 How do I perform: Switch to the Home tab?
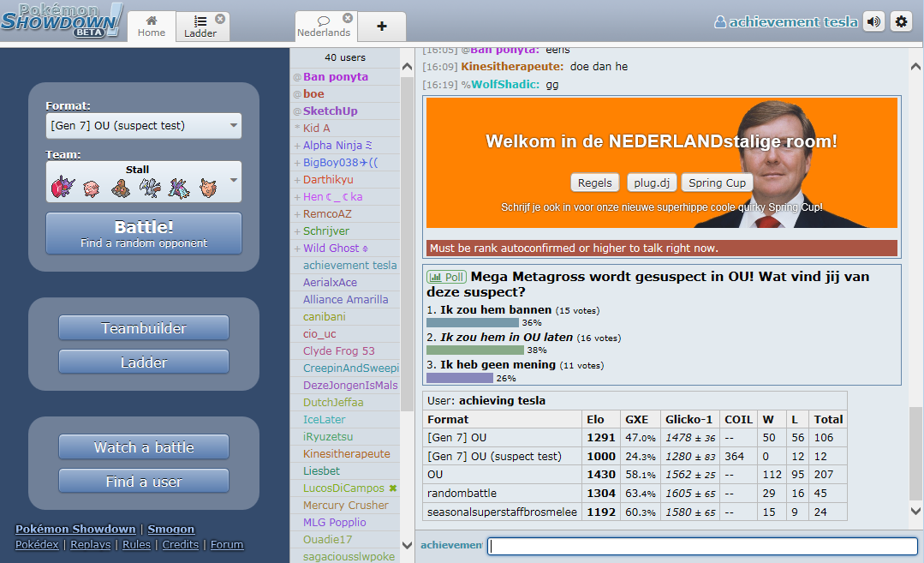point(152,27)
